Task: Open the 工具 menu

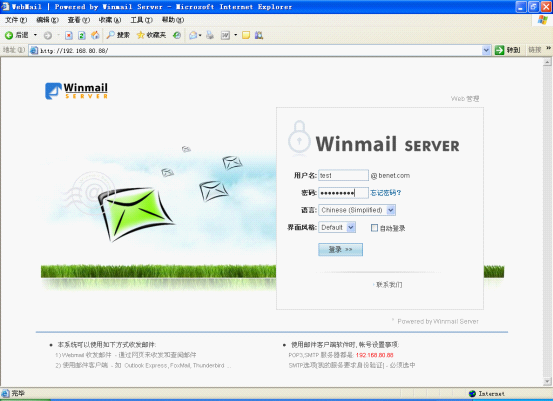Action: tap(141, 20)
